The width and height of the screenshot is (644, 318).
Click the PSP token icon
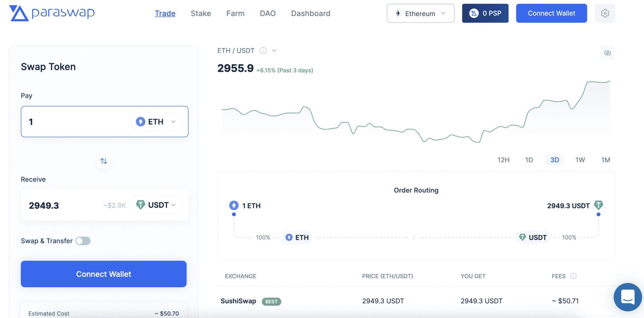pyautogui.click(x=474, y=13)
